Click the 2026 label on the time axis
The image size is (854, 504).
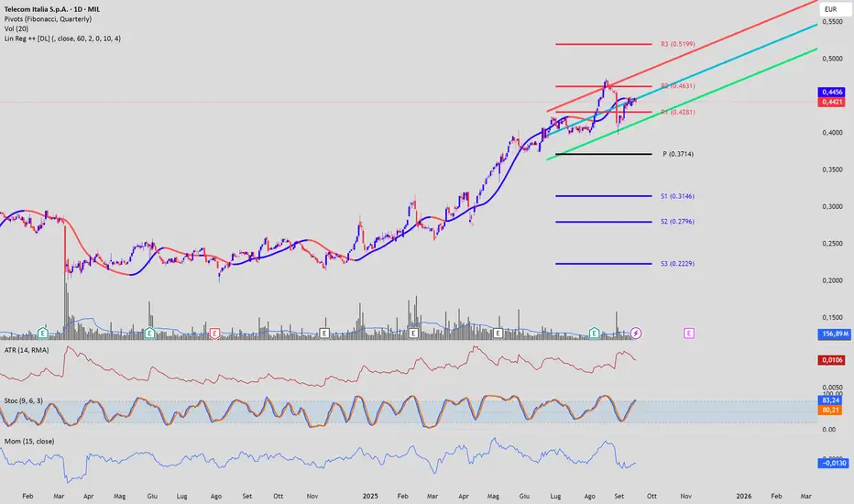point(743,497)
